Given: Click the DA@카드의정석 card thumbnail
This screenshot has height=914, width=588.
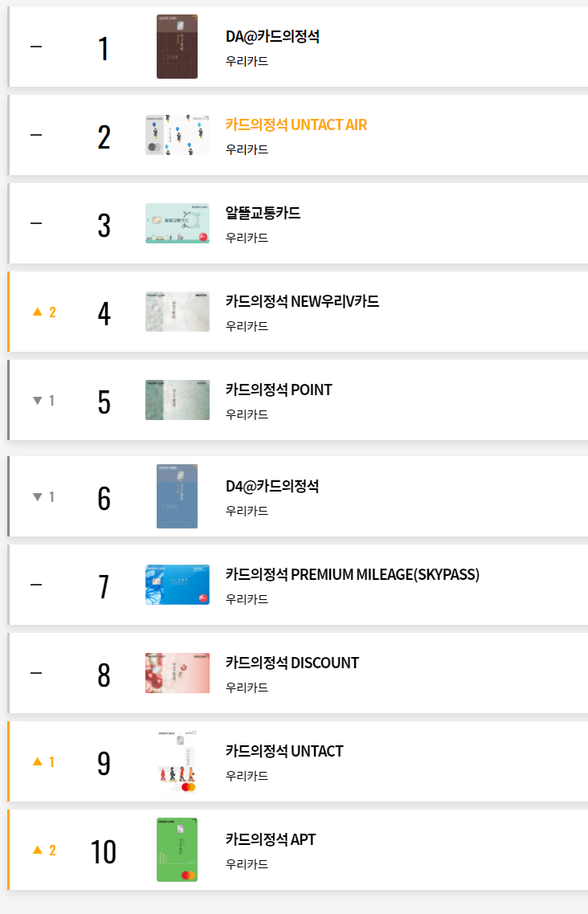Looking at the screenshot, I should coord(177,46).
